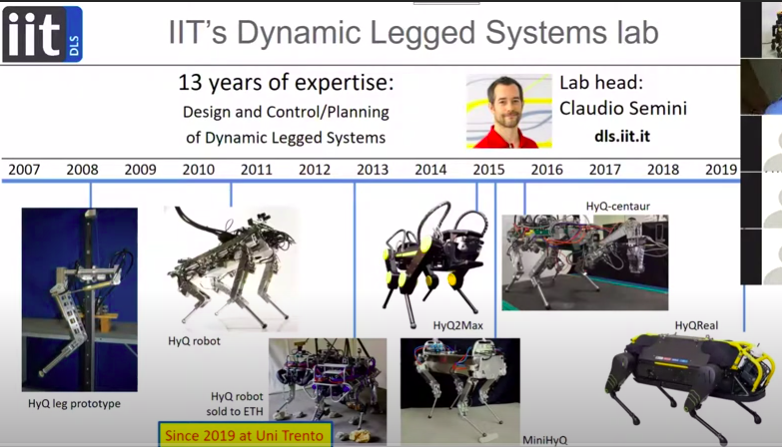Viewport: 782px width, 447px height.
Task: Click the IIT DLS logo
Action: pyautogui.click(x=42, y=34)
